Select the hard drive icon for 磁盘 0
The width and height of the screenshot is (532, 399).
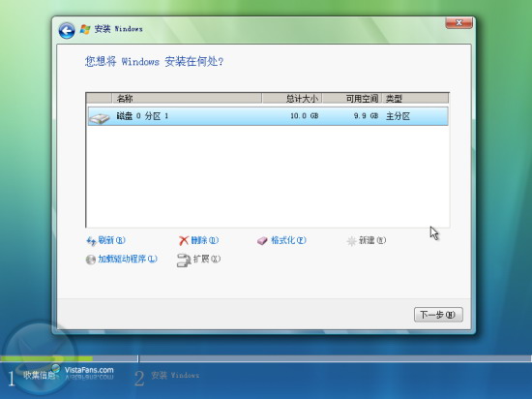(x=99, y=117)
